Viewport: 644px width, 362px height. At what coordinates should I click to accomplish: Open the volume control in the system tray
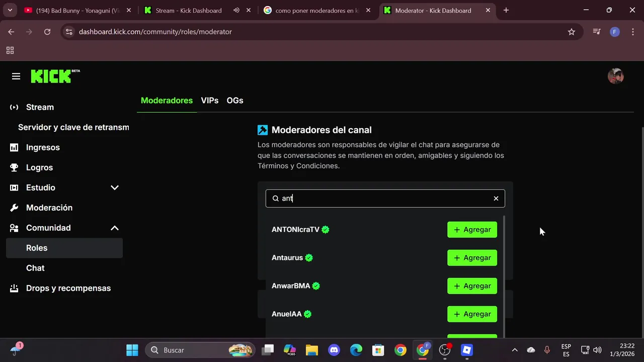pyautogui.click(x=597, y=350)
